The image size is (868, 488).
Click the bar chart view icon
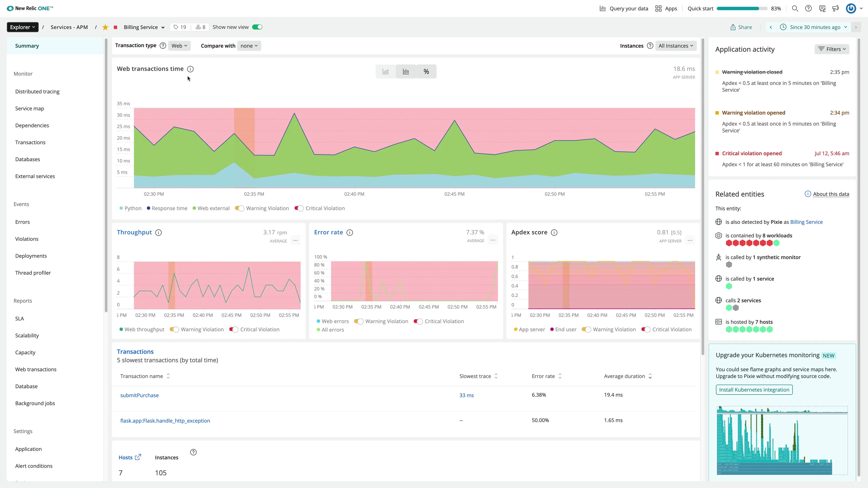tap(406, 71)
